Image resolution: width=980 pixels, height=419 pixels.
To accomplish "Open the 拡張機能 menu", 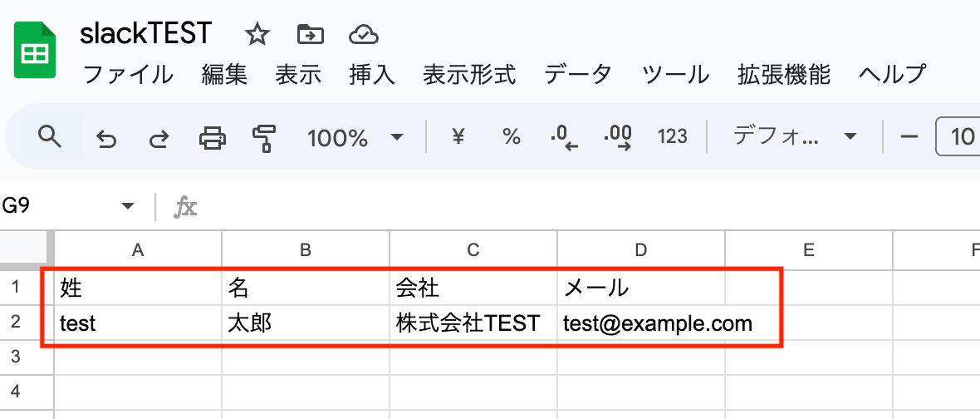I will [783, 75].
